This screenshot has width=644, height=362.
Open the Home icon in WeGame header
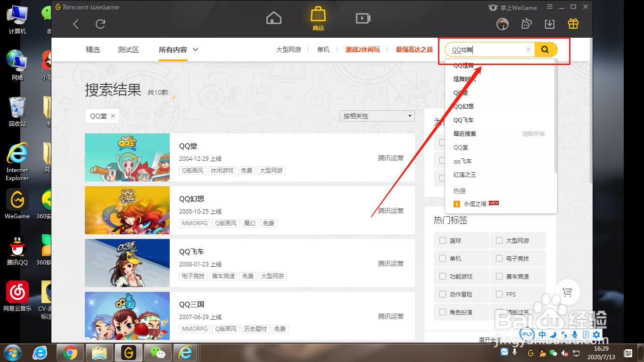coord(274,18)
